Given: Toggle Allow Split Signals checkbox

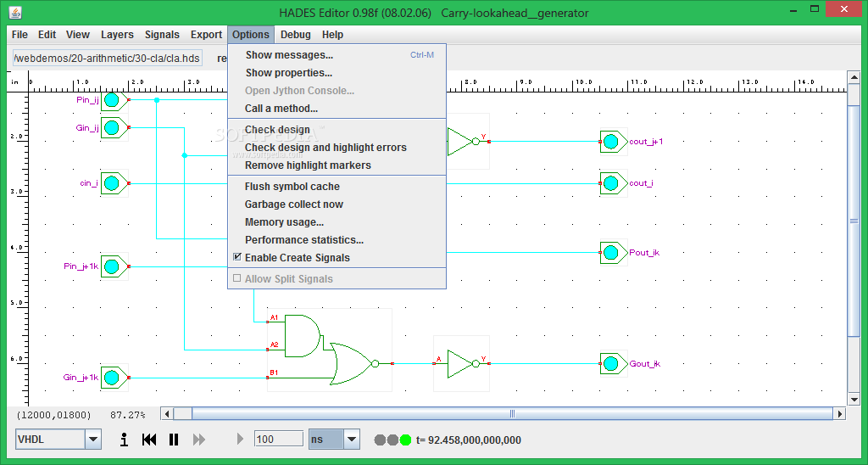Looking at the screenshot, I should [x=237, y=278].
